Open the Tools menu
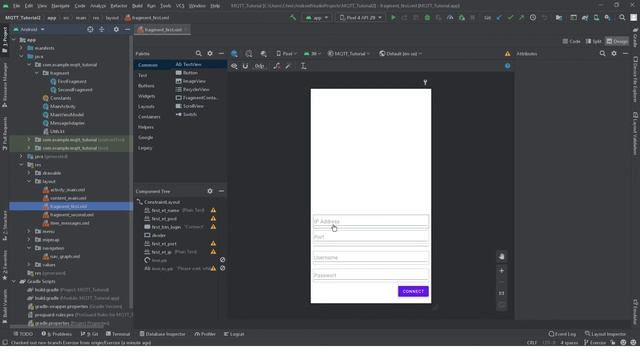This screenshot has width=640, height=360. coord(165,6)
